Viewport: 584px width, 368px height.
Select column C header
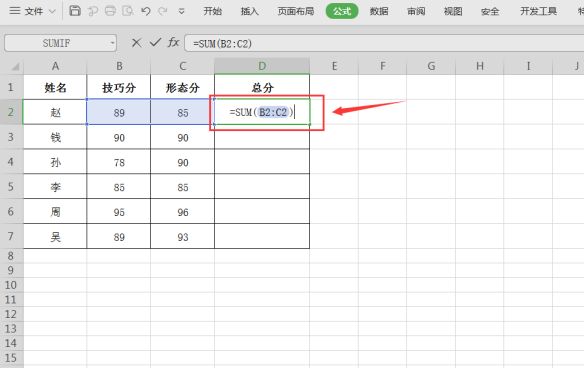pyautogui.click(x=182, y=66)
